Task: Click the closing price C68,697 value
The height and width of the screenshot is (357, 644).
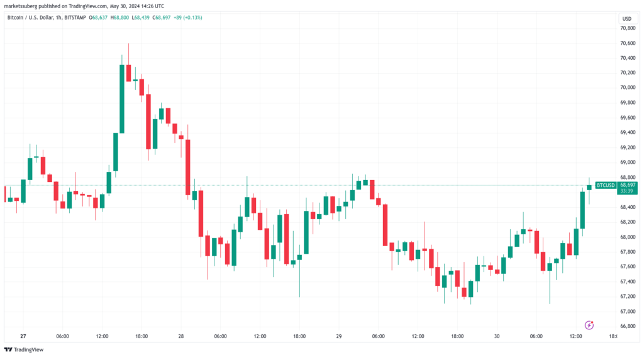Action: pos(162,18)
